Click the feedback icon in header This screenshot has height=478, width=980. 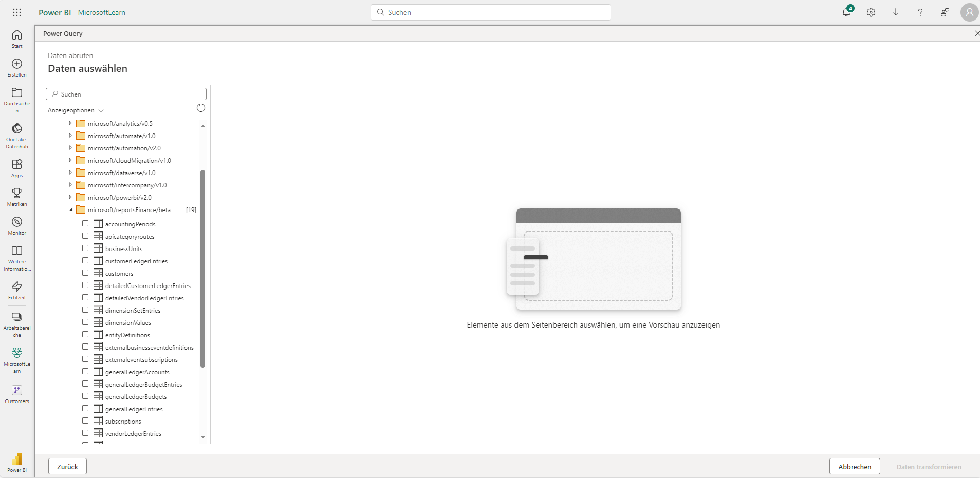pyautogui.click(x=945, y=12)
